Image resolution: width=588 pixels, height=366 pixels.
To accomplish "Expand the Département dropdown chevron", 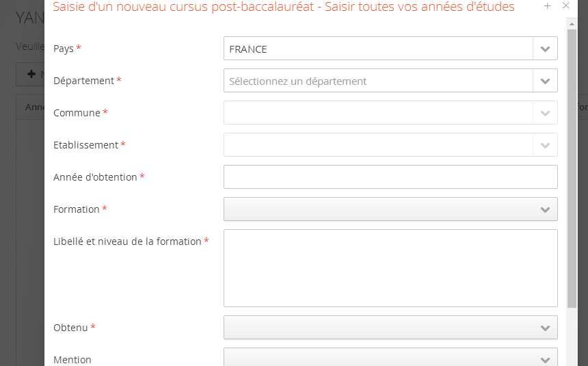I will click(x=545, y=81).
